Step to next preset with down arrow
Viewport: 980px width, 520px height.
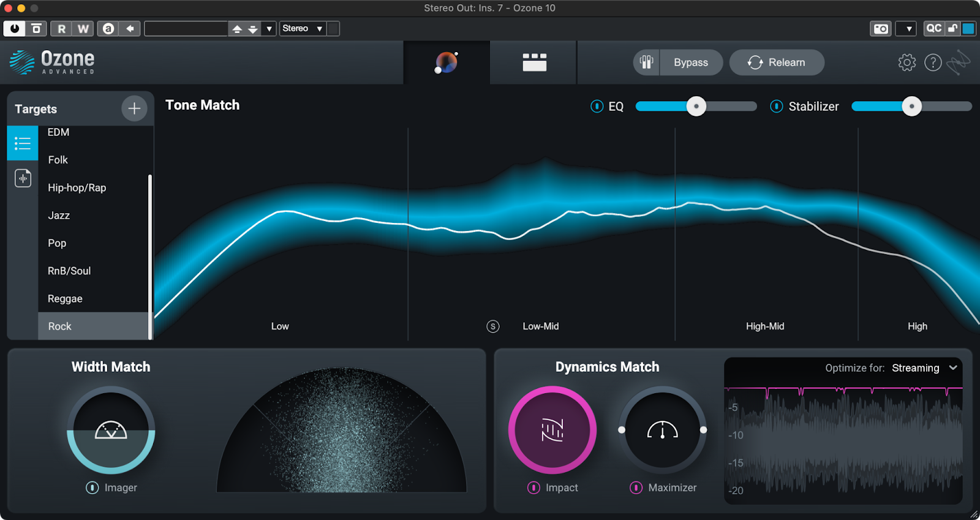tap(252, 29)
